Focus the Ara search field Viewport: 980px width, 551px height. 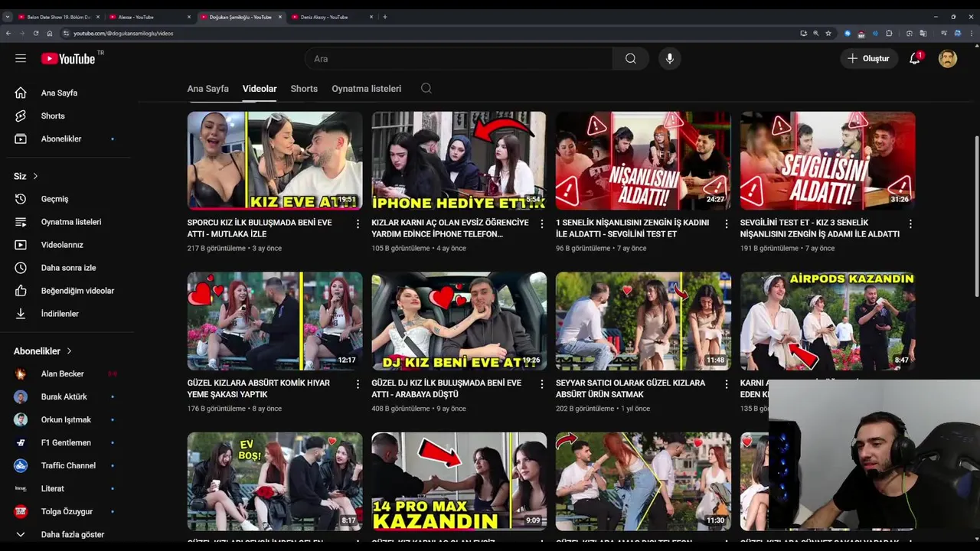459,59
